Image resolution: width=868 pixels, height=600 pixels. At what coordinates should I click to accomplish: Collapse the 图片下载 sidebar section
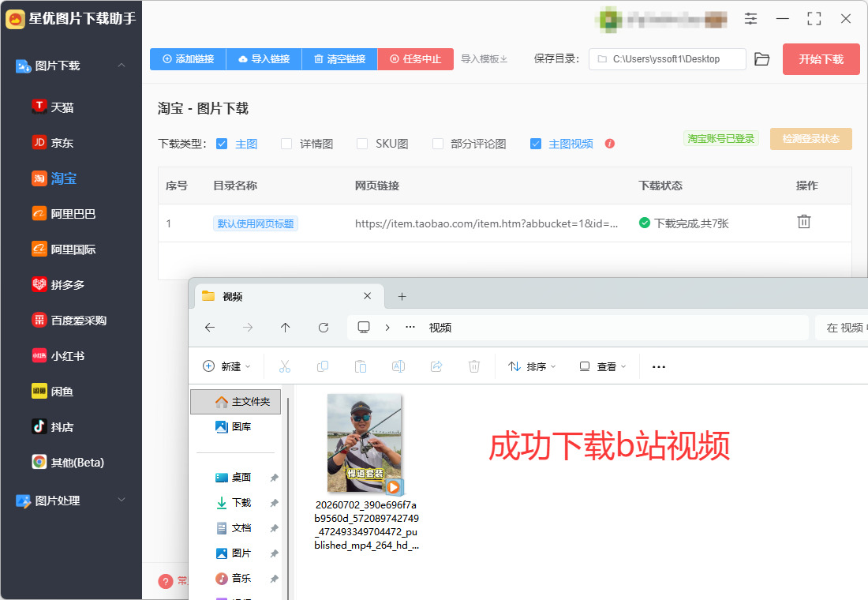coord(122,66)
